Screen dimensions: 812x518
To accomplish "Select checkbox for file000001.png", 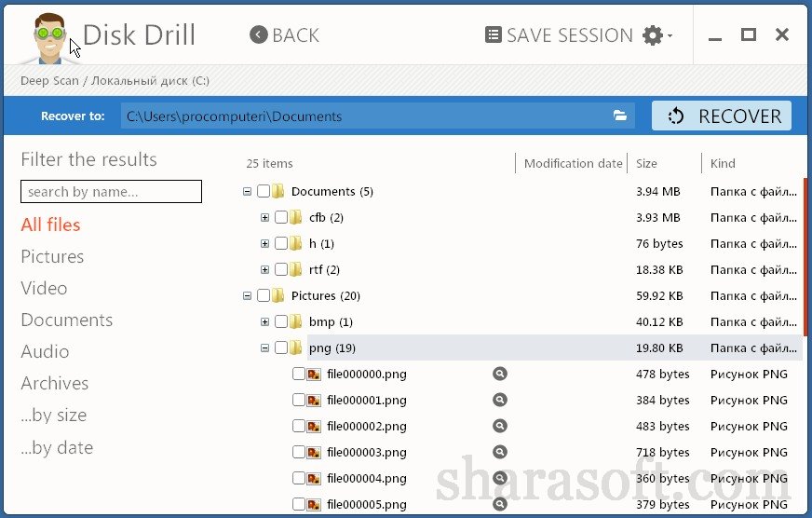I will coord(299,400).
